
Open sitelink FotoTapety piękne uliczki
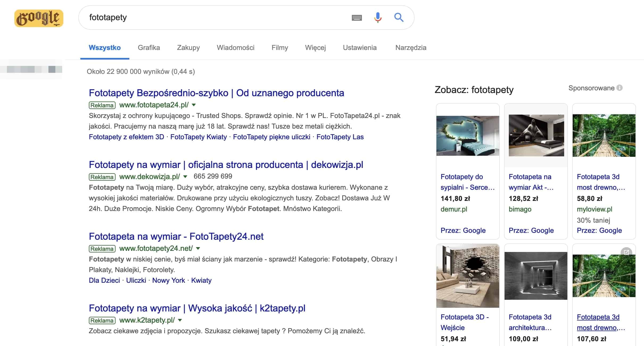(272, 137)
